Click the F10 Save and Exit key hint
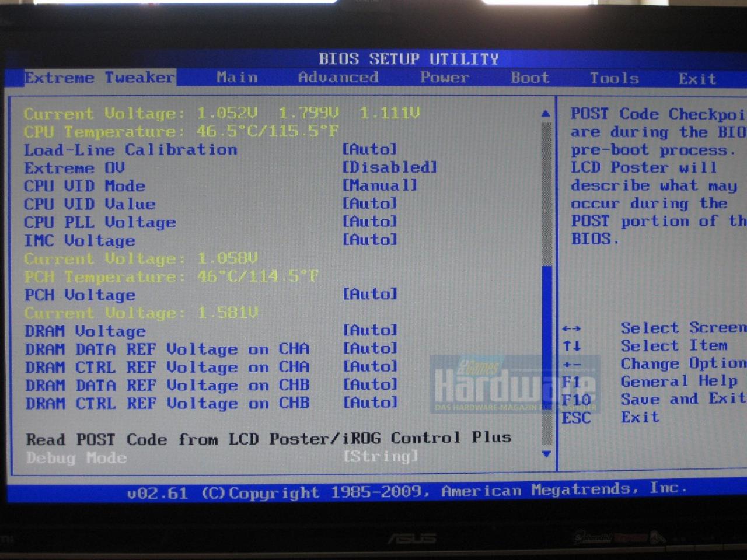Image resolution: width=747 pixels, height=560 pixels. pyautogui.click(x=654, y=400)
